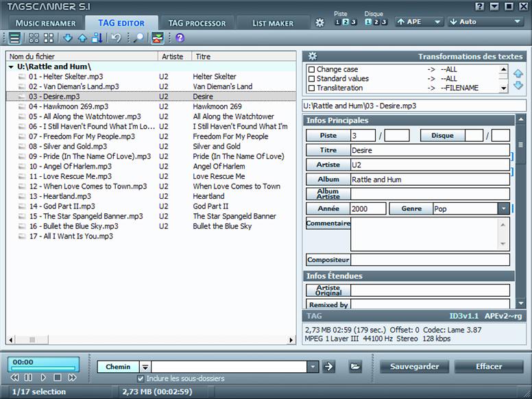Click the Titre input field containing Desire
The image size is (532, 399).
pyautogui.click(x=430, y=150)
